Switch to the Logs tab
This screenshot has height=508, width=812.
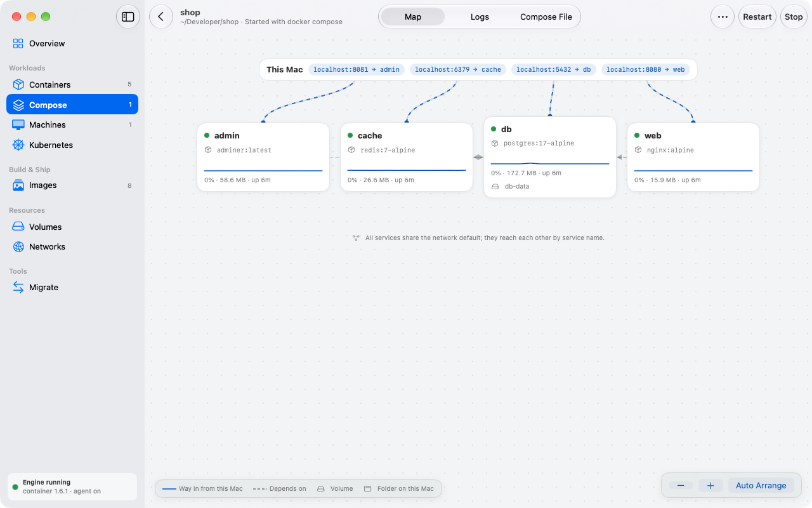(x=480, y=17)
